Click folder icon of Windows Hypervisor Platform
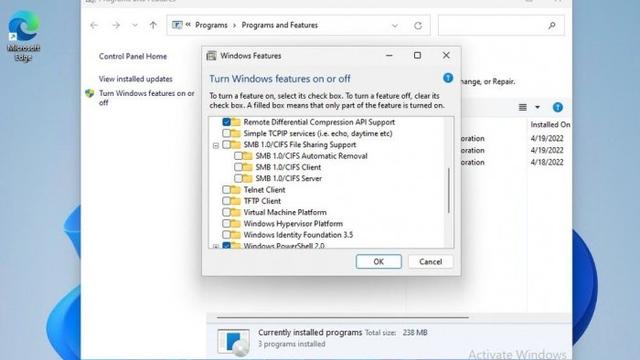The width and height of the screenshot is (640, 360). pyautogui.click(x=236, y=224)
